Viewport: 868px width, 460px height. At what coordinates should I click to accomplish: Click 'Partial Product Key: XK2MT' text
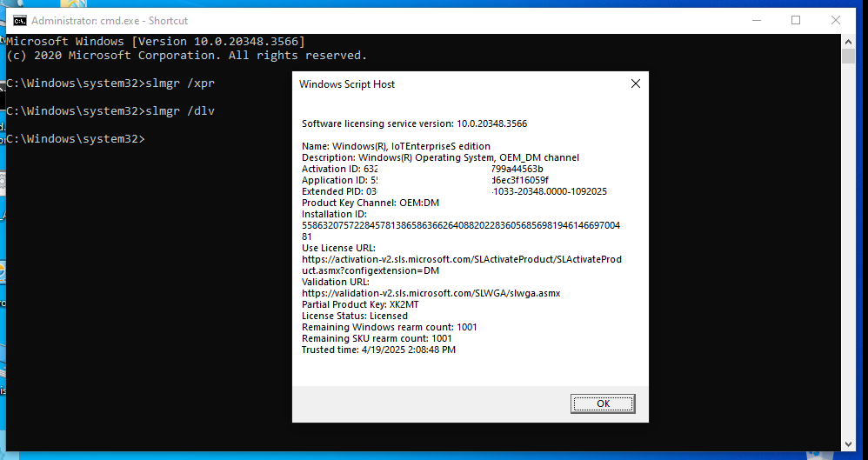tap(360, 304)
